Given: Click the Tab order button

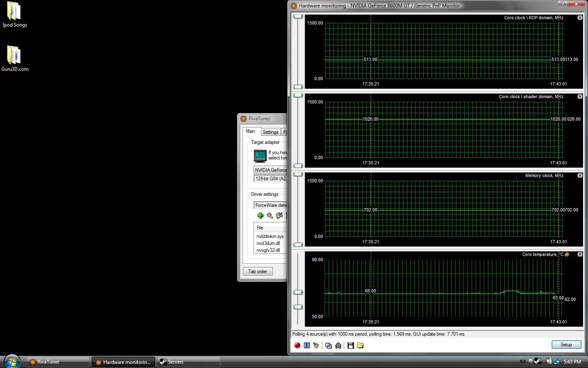Looking at the screenshot, I should [258, 272].
